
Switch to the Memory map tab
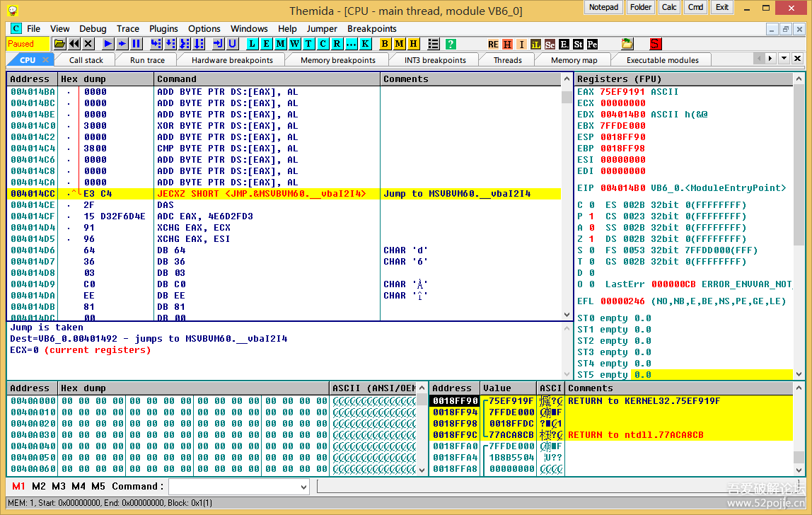tap(574, 60)
